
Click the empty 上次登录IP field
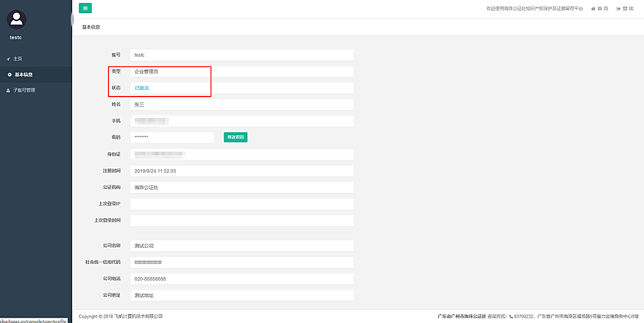pyautogui.click(x=241, y=204)
